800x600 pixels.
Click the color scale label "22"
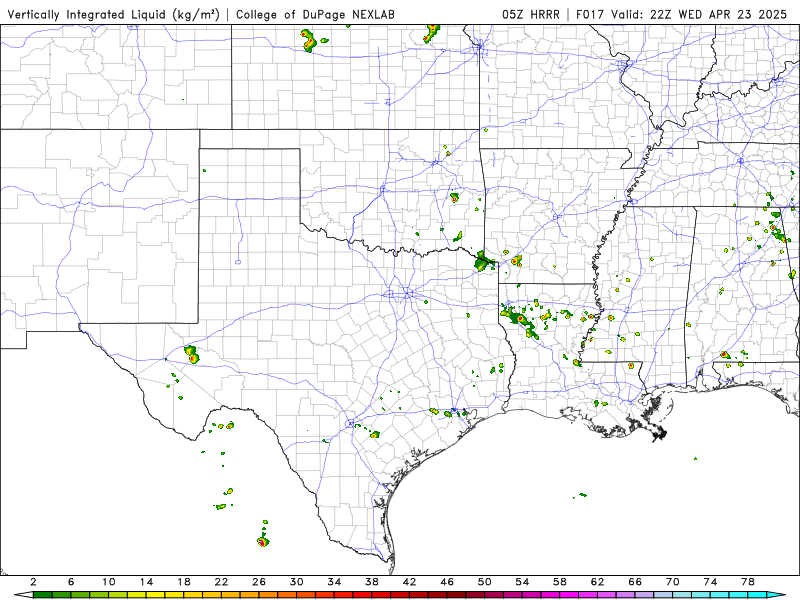click(221, 582)
